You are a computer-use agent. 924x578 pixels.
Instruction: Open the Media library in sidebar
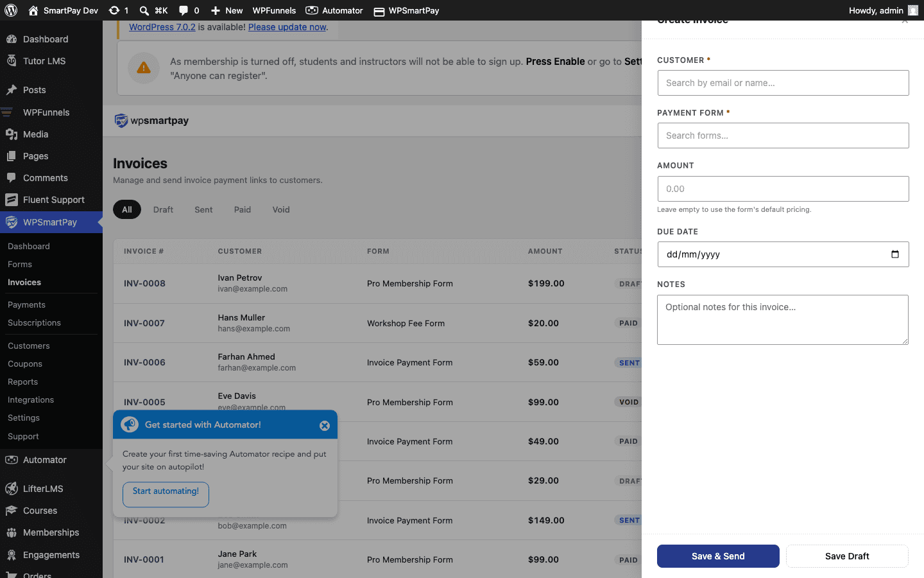click(51, 134)
